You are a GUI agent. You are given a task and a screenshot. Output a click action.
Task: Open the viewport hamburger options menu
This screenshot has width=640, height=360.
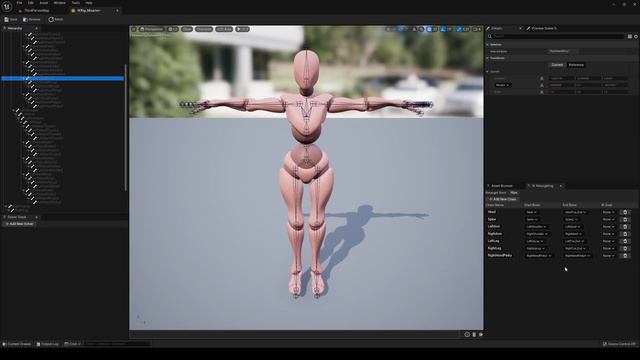[x=133, y=29]
